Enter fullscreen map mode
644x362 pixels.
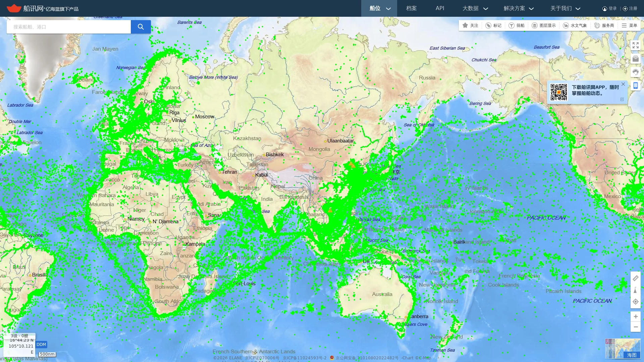tap(635, 45)
